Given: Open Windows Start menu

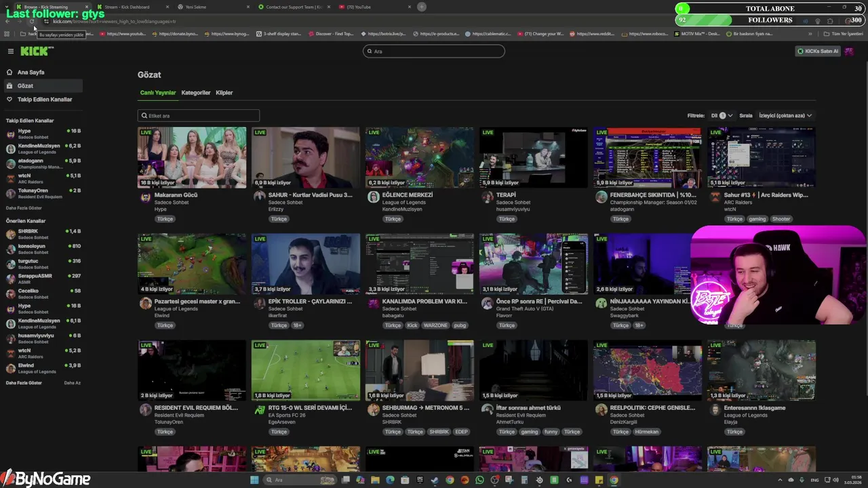Looking at the screenshot, I should click(254, 480).
